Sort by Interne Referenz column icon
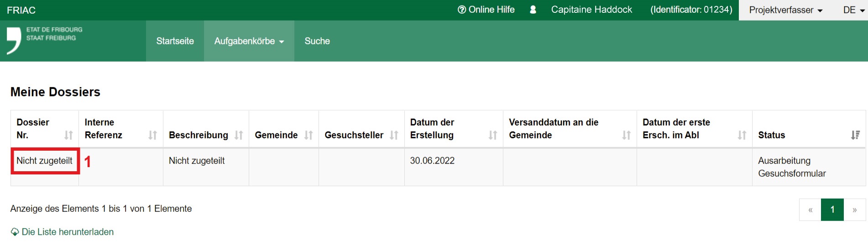Viewport: 868px width, 242px height. tap(152, 135)
